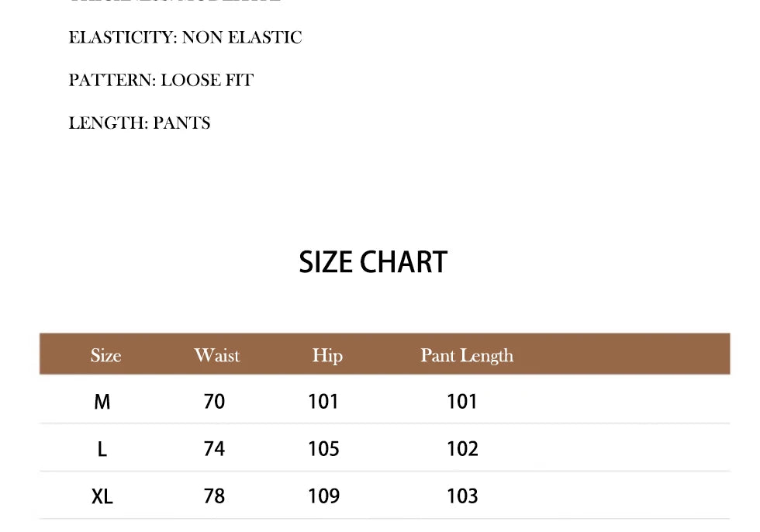The height and width of the screenshot is (532, 760).
Task: Click the Waist column header
Action: click(x=217, y=355)
